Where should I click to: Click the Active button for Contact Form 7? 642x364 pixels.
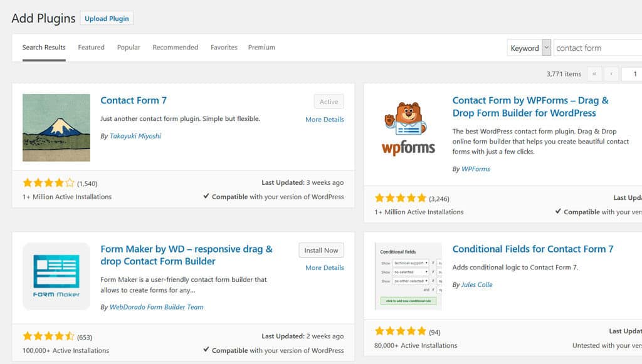tap(329, 101)
